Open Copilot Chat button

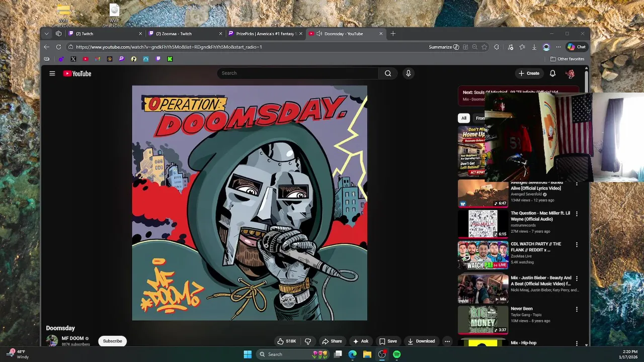pos(577,47)
